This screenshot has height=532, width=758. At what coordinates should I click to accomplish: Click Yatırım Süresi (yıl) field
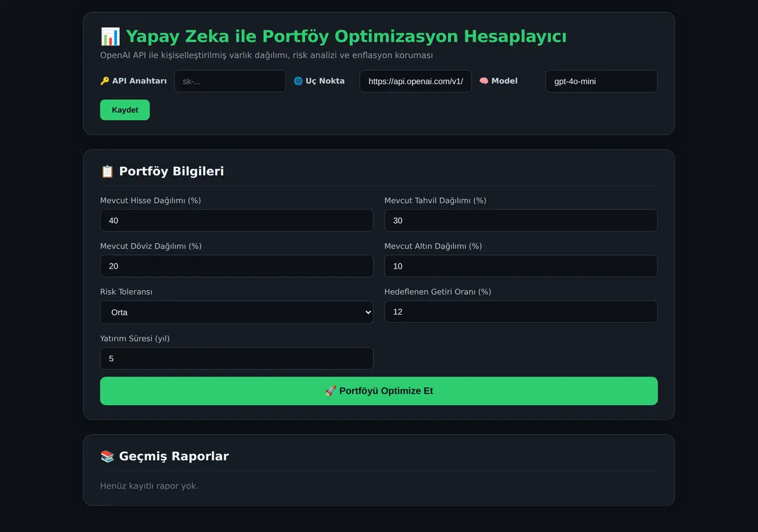click(x=237, y=358)
